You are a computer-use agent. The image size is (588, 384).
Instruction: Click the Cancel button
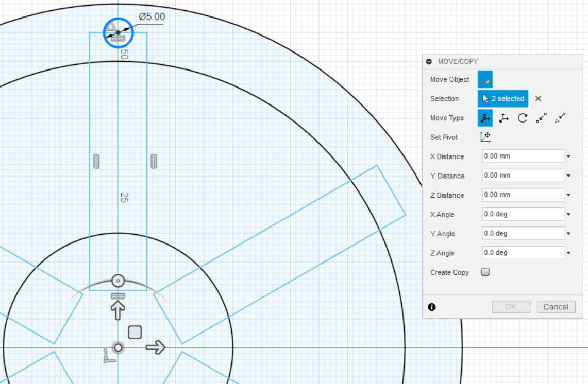556,307
